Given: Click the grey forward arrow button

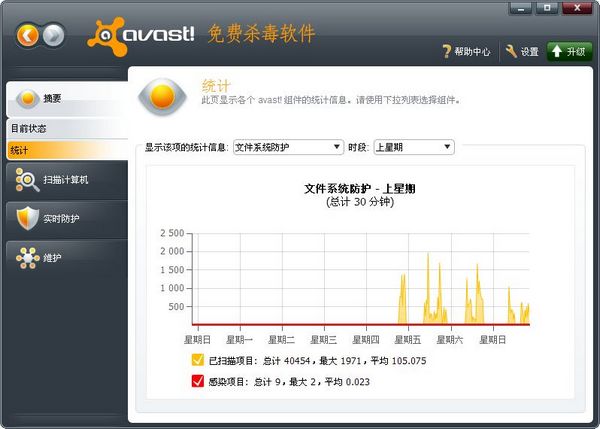Looking at the screenshot, I should click(x=53, y=36).
